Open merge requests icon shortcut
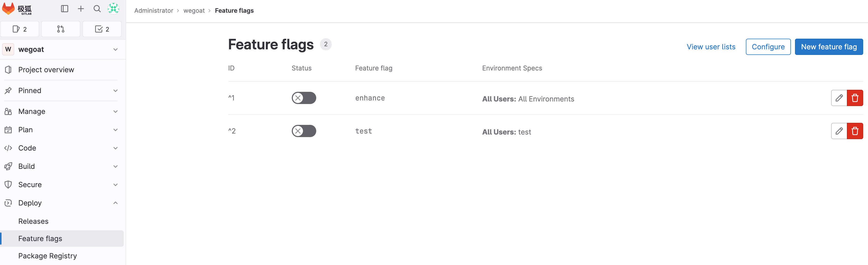 coord(61,29)
